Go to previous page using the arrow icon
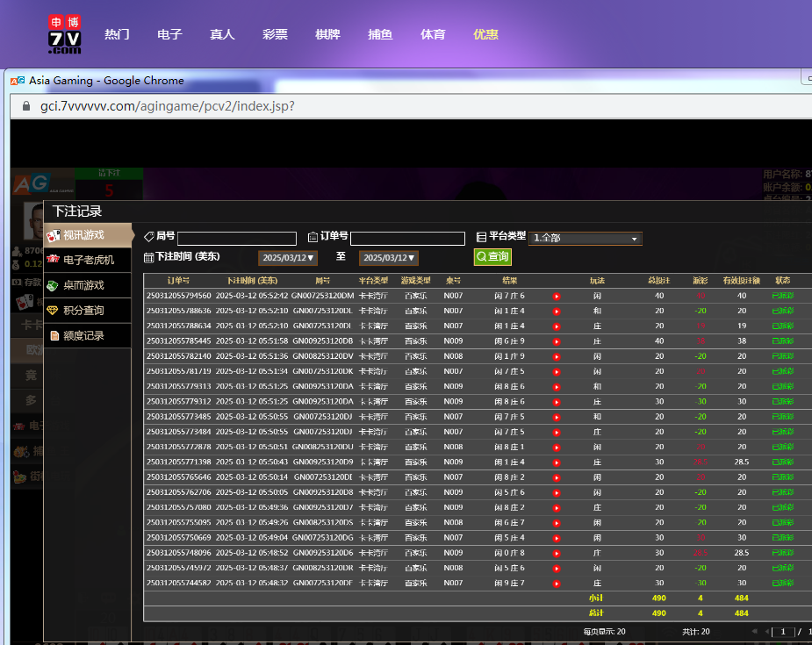 767,632
